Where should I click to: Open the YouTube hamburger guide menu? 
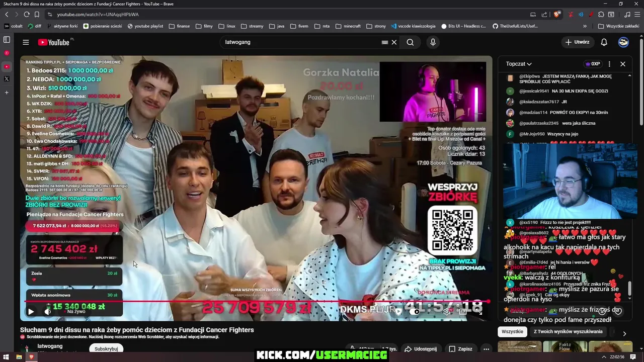point(26,42)
